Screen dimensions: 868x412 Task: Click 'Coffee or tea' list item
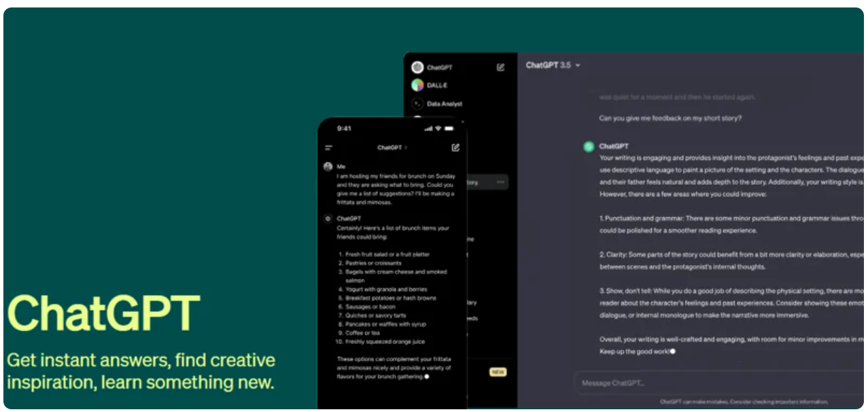pyautogui.click(x=362, y=333)
